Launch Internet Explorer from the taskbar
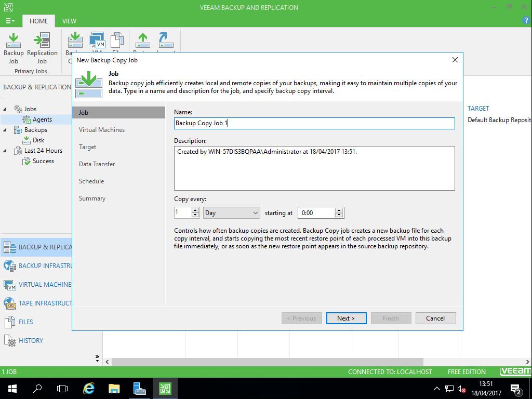The height and width of the screenshot is (399, 532). (x=89, y=389)
